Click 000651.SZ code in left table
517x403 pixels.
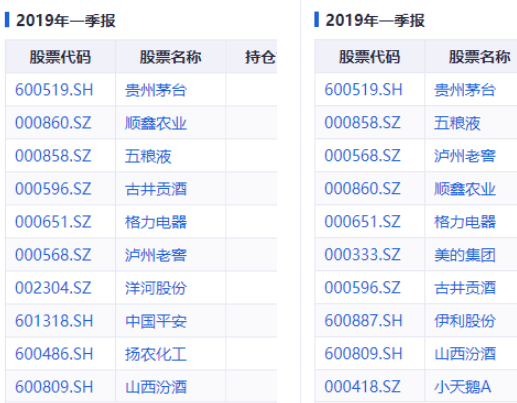(x=53, y=222)
